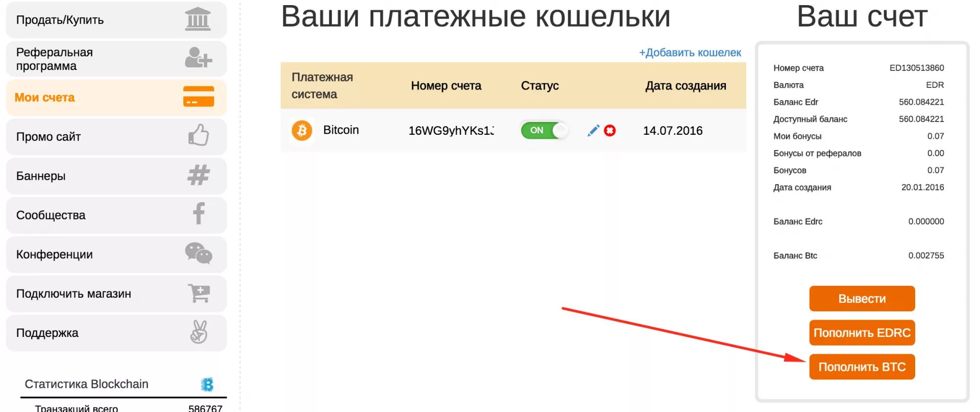
Task: Click the Баланс Edrc value 0.000000
Action: [x=926, y=222]
